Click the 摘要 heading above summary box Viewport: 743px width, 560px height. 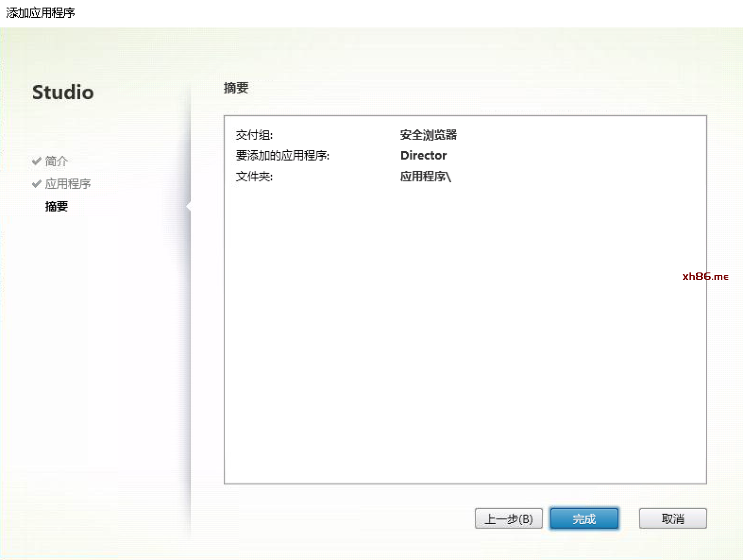236,88
